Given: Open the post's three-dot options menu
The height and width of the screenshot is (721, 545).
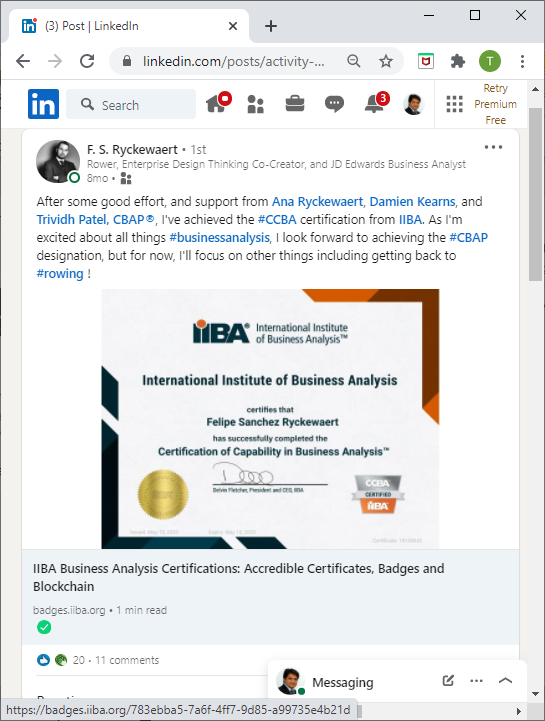Looking at the screenshot, I should tap(493, 147).
